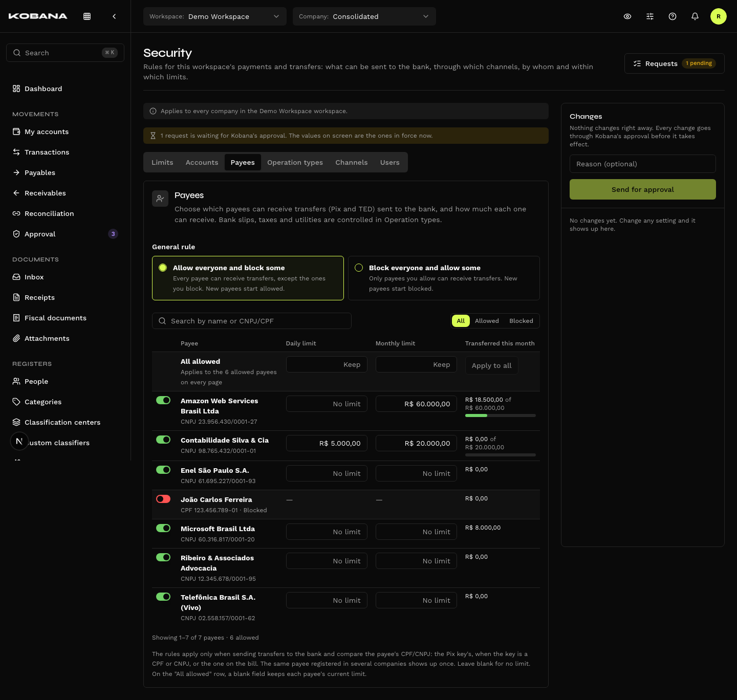
Task: Open Receivables in the sidebar
Action: tap(65, 193)
